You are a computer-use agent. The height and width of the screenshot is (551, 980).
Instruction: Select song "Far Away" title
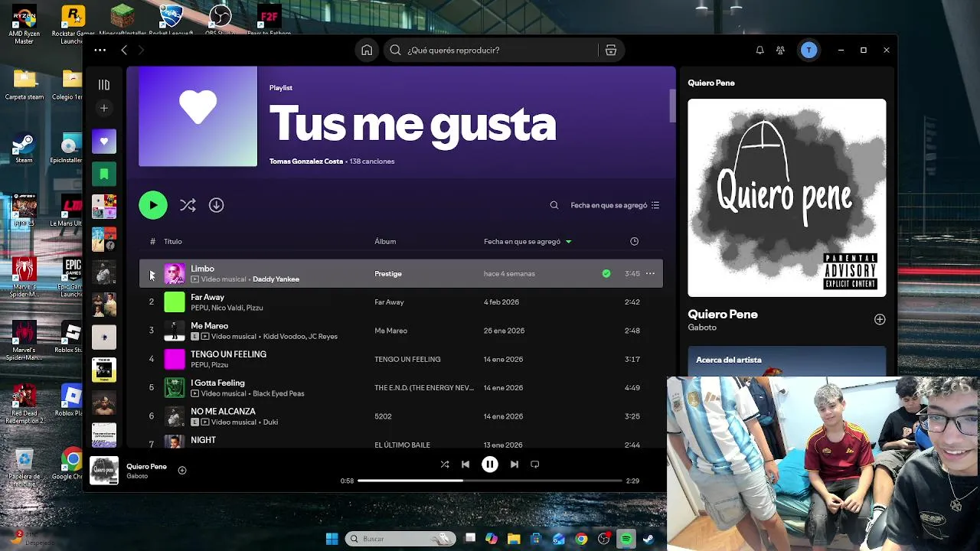[x=207, y=297]
